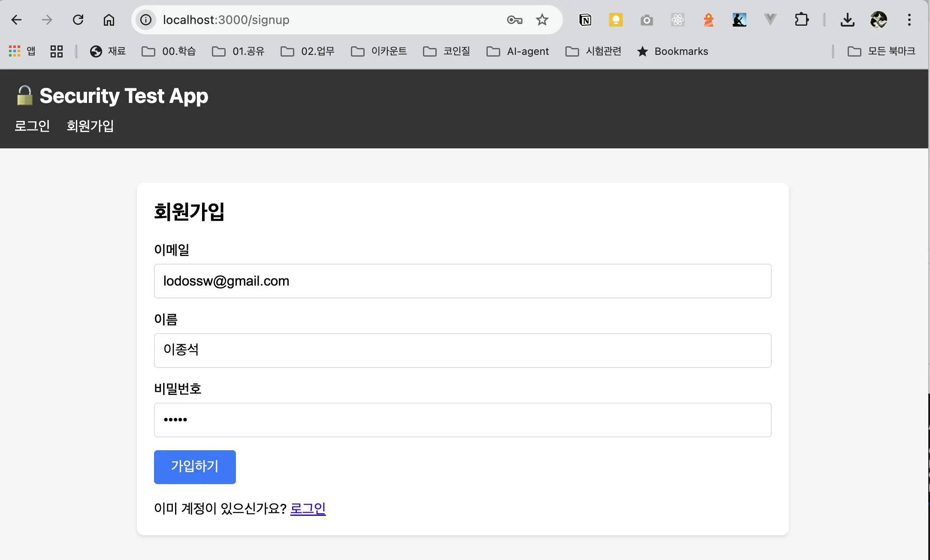
Task: Expand the AI-agent bookmark folder
Action: pos(518,51)
